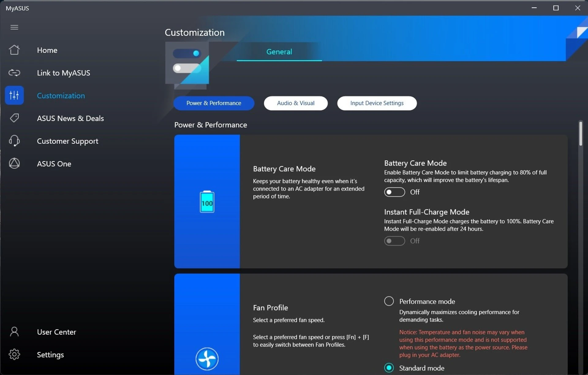588x375 pixels.
Task: Open Settings from the sidebar
Action: coord(51,355)
